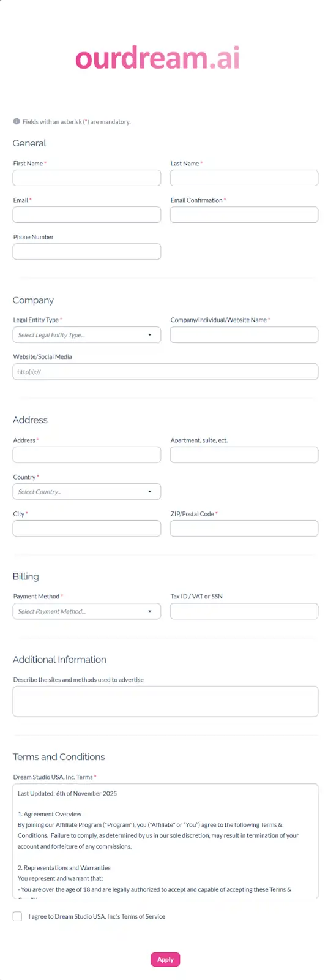Click the Website/Social Media URL field
This screenshot has height=980, width=328.
pos(165,372)
